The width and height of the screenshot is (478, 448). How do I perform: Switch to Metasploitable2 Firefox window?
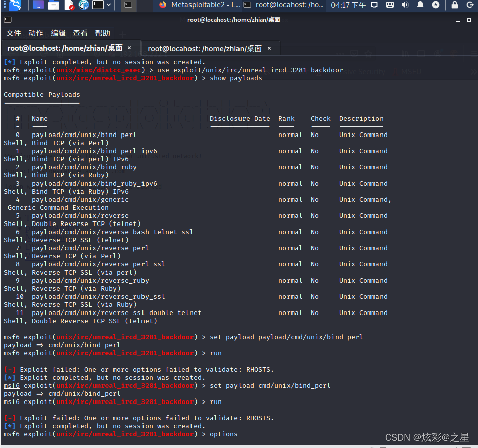[x=200, y=5]
